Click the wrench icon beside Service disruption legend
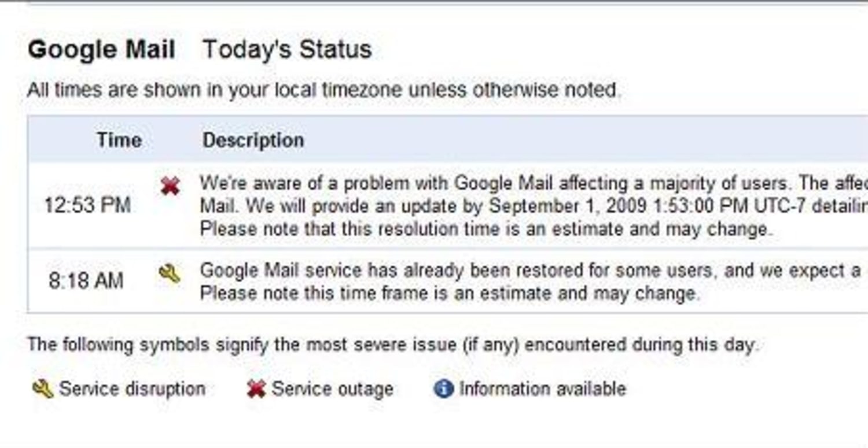Viewport: 868px width, 448px height. click(x=43, y=389)
